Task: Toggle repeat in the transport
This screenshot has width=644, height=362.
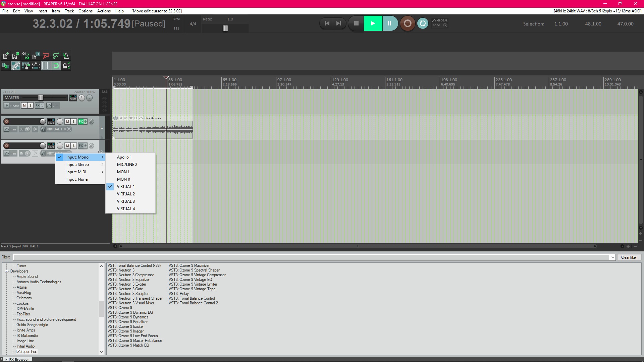Action: tap(423, 23)
